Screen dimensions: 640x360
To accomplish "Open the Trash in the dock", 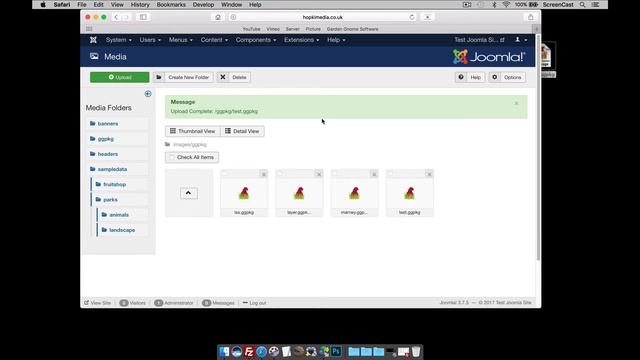I will click(x=416, y=351).
